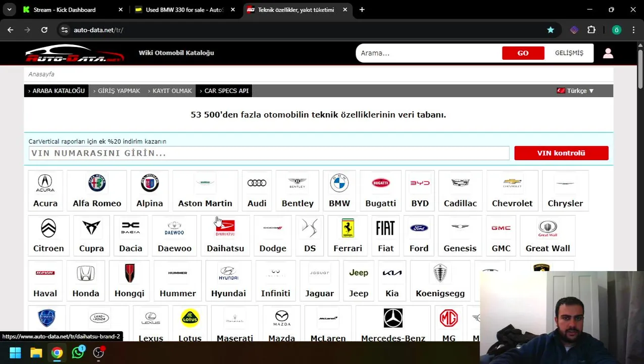Viewport: 644px width, 364px height.
Task: Open the user account profile icon
Action: coord(608,53)
